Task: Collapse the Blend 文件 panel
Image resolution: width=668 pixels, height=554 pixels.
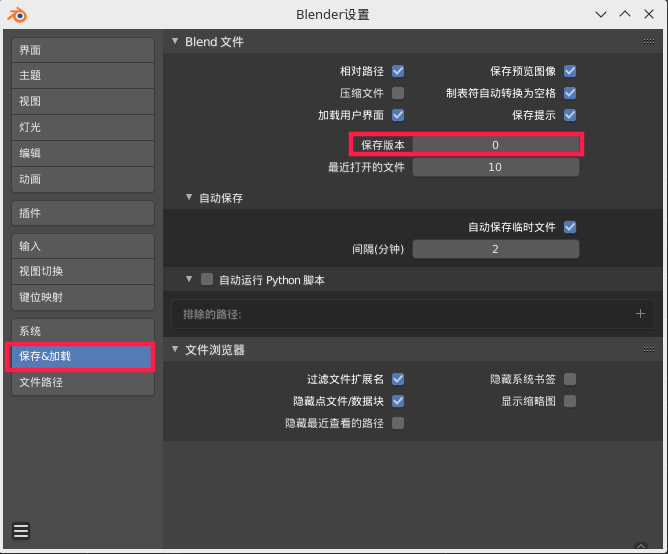Action: coord(175,41)
